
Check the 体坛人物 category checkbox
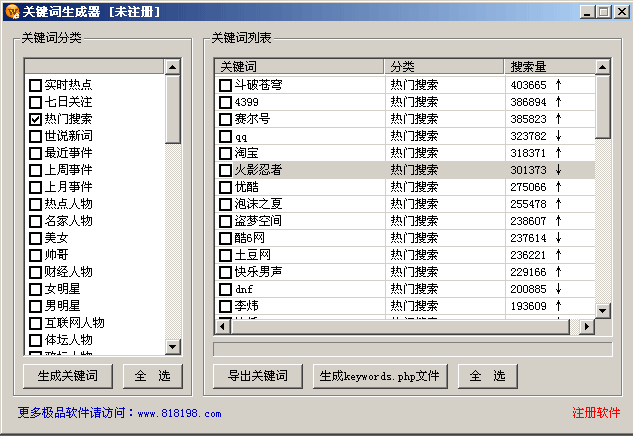pos(36,340)
